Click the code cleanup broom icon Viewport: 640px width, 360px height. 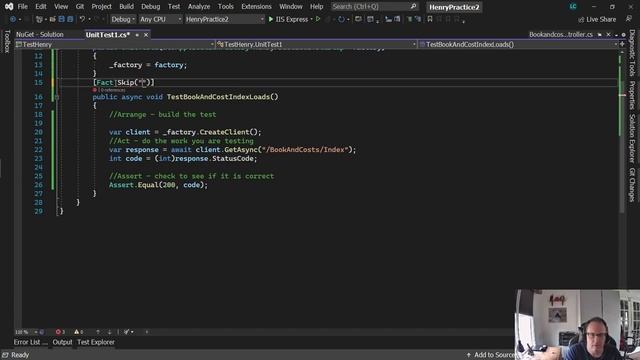(127, 332)
